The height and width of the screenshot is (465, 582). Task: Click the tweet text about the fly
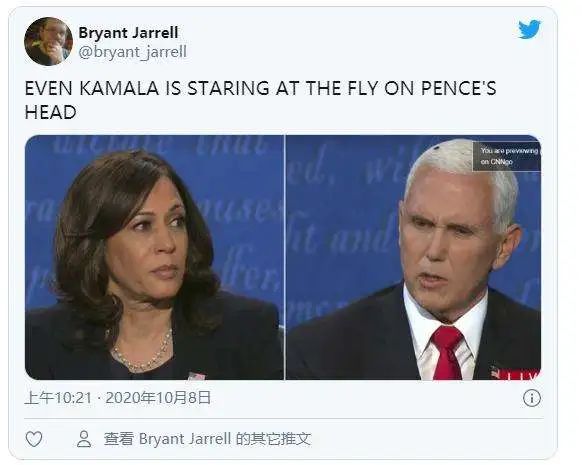[x=260, y=100]
